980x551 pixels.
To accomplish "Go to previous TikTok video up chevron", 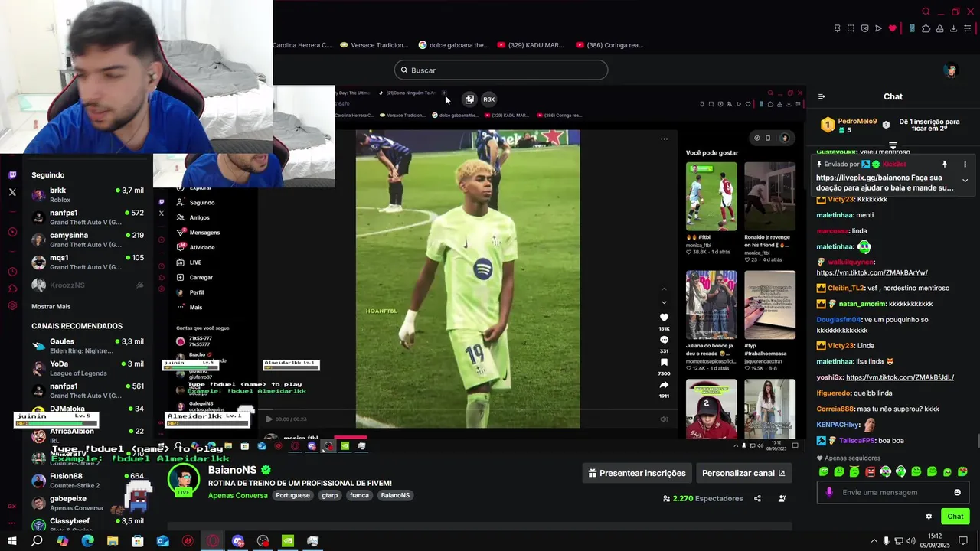I will click(x=664, y=289).
